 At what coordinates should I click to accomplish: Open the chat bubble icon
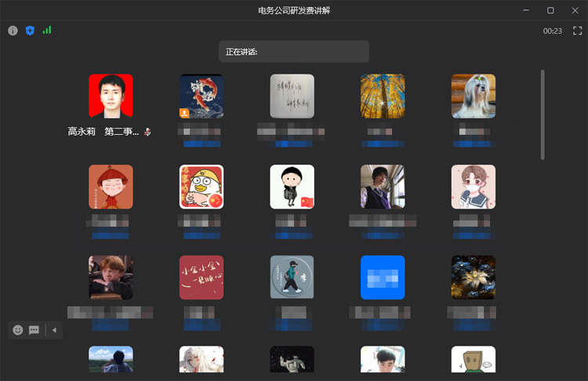point(34,330)
